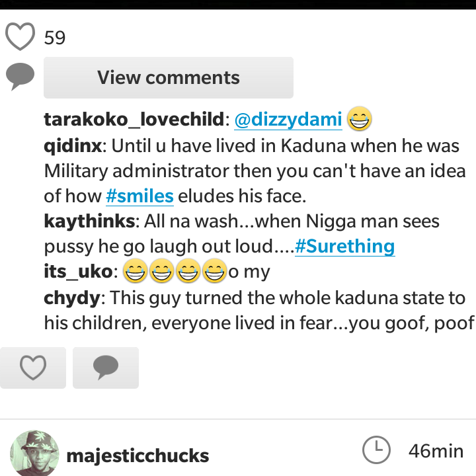Open commenter kaythinks' username
The width and height of the screenshot is (476, 476).
click(x=89, y=221)
